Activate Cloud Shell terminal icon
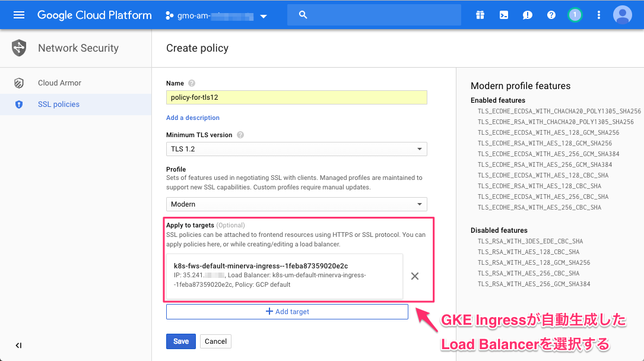 coord(503,15)
